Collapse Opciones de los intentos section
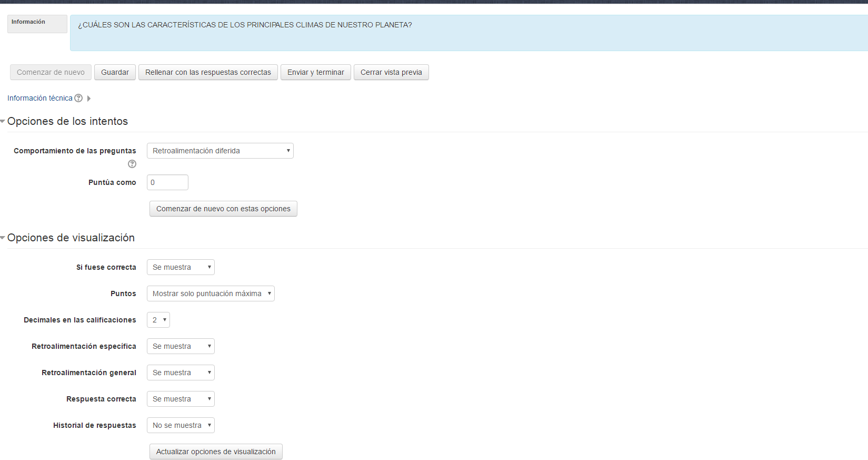The height and width of the screenshot is (460, 868). tap(3, 122)
